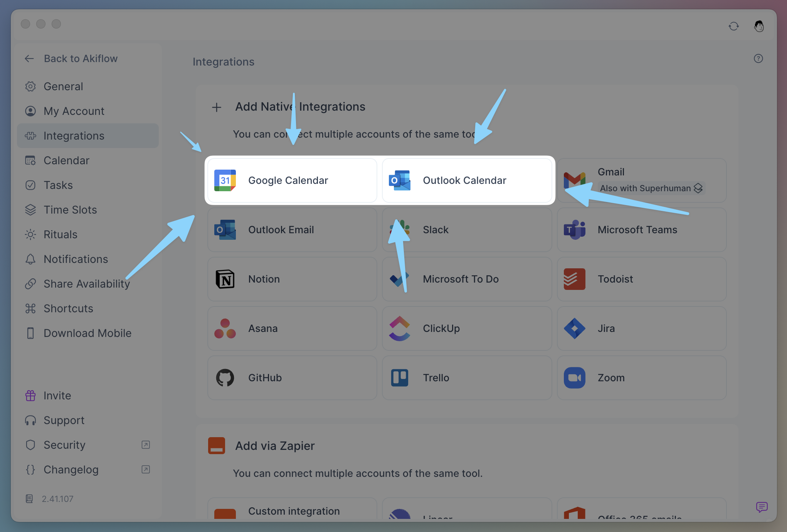Open the user profile avatar
The width and height of the screenshot is (787, 532).
pos(759,26)
